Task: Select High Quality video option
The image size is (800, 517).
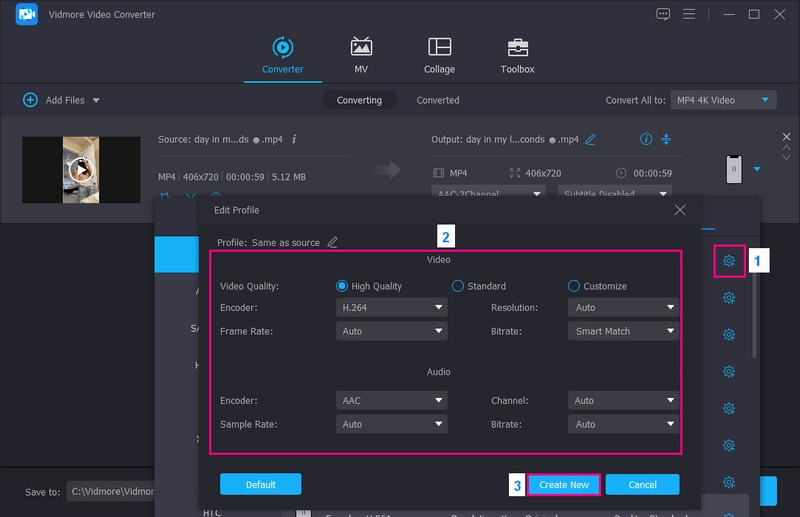Action: [344, 286]
